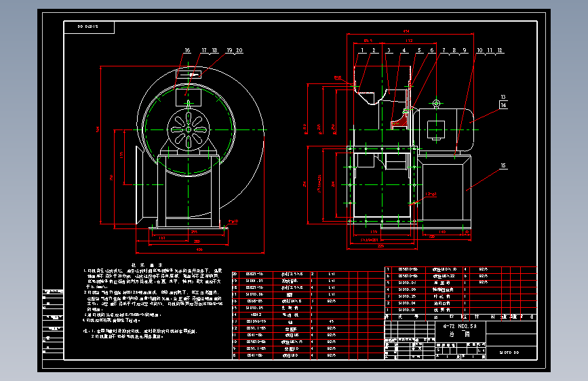Click the 115 vertical dimension in front view
This screenshot has width=588, height=381.
[121, 155]
